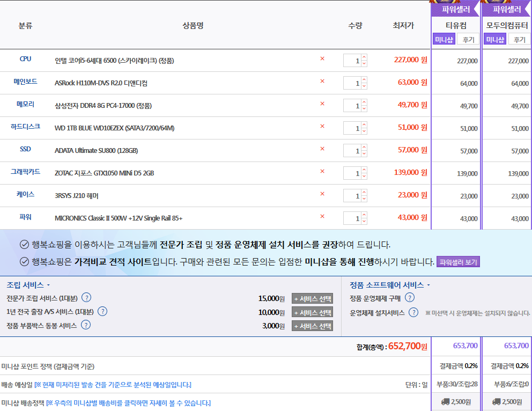Screen dimensions: 532x411
Task: Click help icon for 전문가 조립 서비스
Action: point(86,298)
